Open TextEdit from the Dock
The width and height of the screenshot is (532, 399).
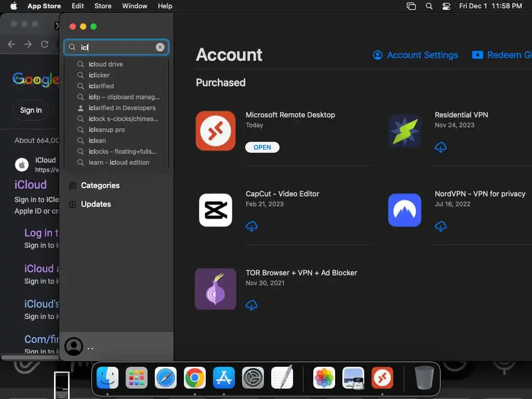coord(282,378)
